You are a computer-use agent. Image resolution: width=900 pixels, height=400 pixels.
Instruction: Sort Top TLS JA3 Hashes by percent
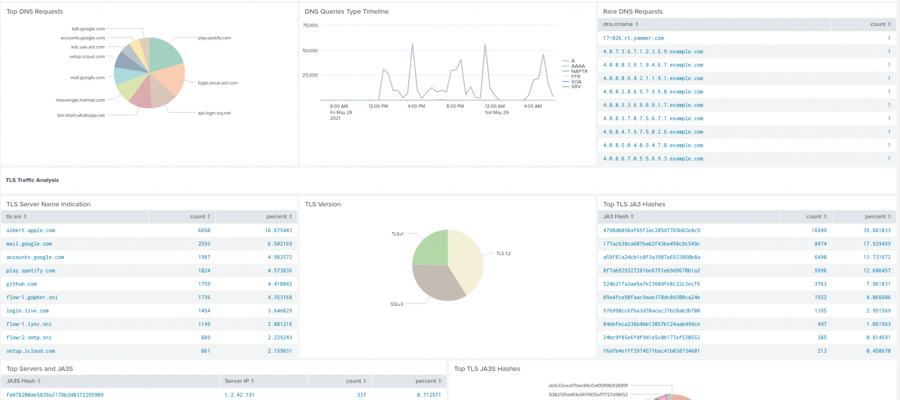pyautogui.click(x=878, y=216)
